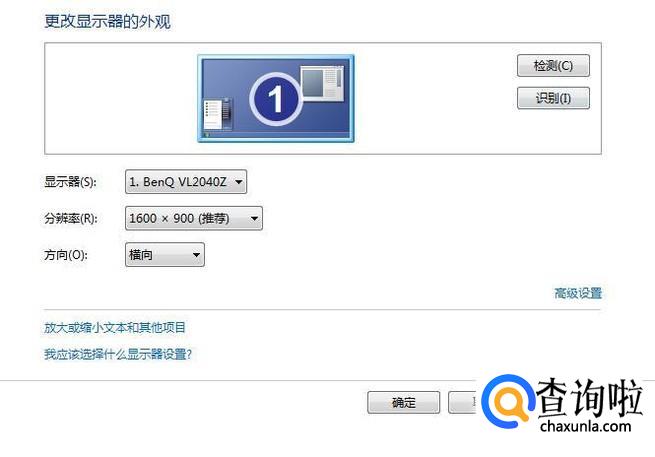The height and width of the screenshot is (457, 655).
Task: Click the 显示器(S) label
Action: coord(70,182)
